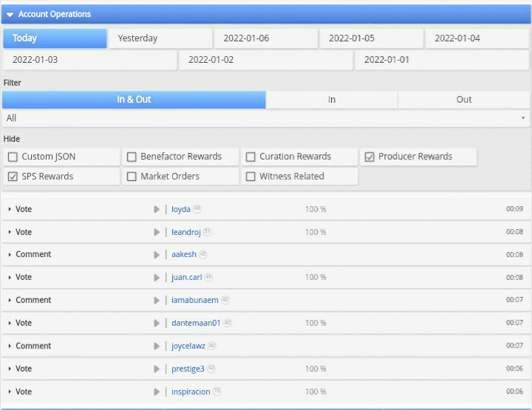Select the Out filter button
This screenshot has height=410, width=532.
click(464, 100)
